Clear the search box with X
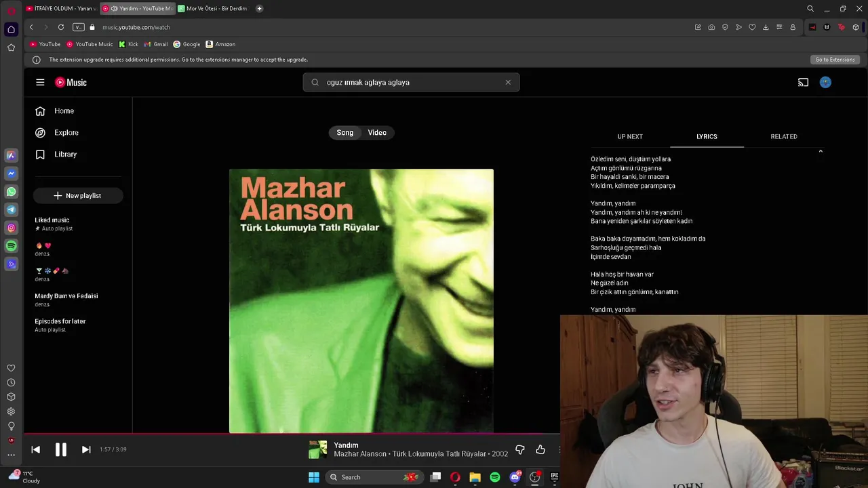Screen dimensions: 868x488 tap(508, 82)
